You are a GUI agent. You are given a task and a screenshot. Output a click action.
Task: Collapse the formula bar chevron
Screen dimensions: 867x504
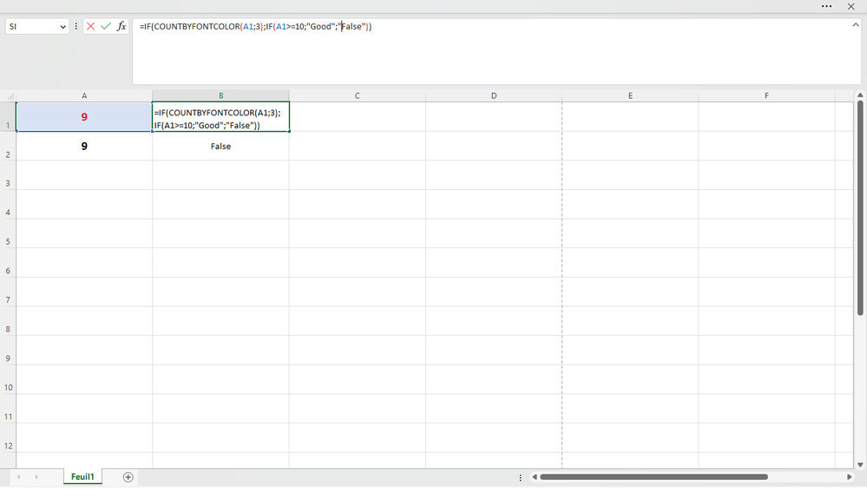click(856, 25)
